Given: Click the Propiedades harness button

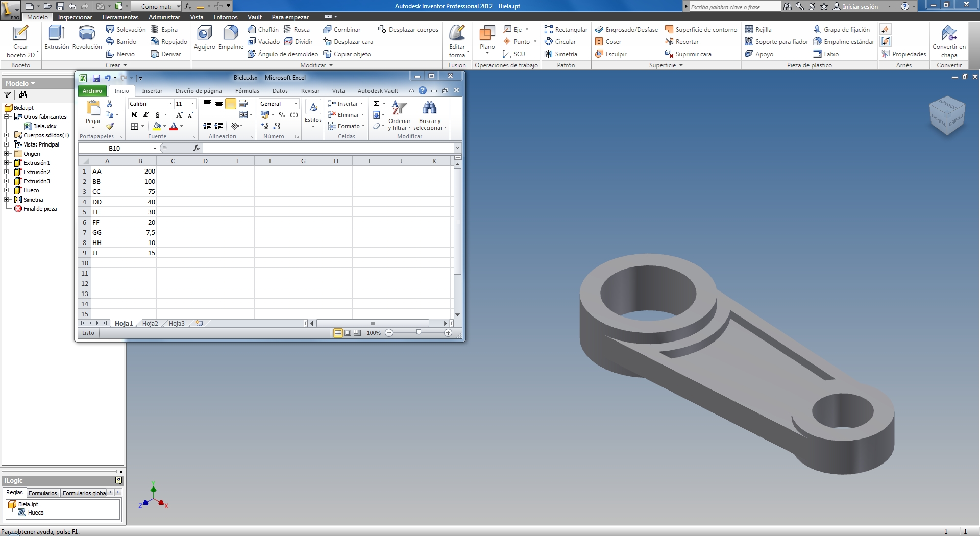Looking at the screenshot, I should (x=904, y=54).
